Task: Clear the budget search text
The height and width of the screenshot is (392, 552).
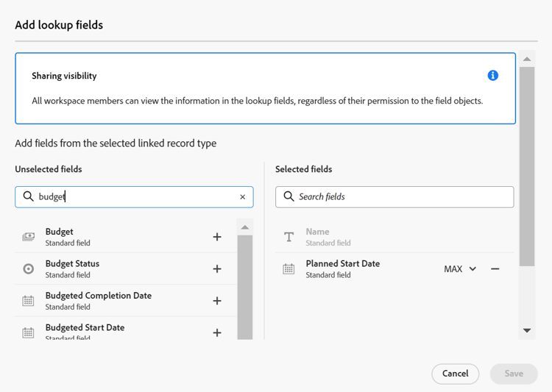Action: 243,197
